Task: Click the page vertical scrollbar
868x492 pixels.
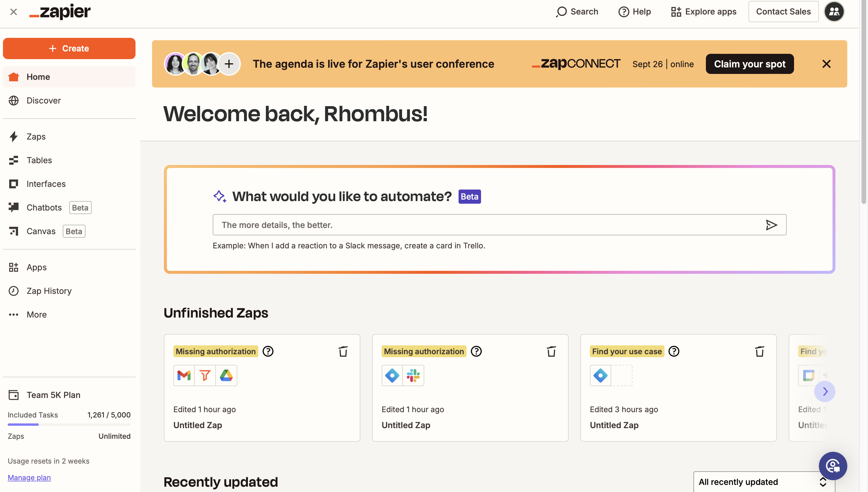Action: coord(864,101)
